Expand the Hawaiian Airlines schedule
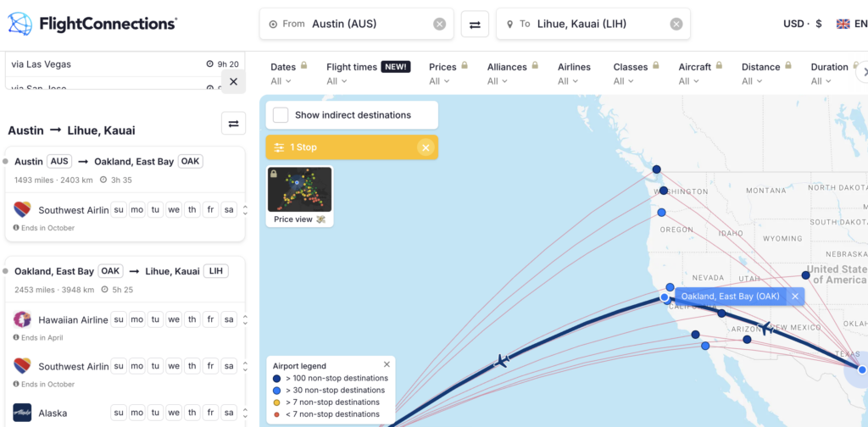 [x=245, y=319]
